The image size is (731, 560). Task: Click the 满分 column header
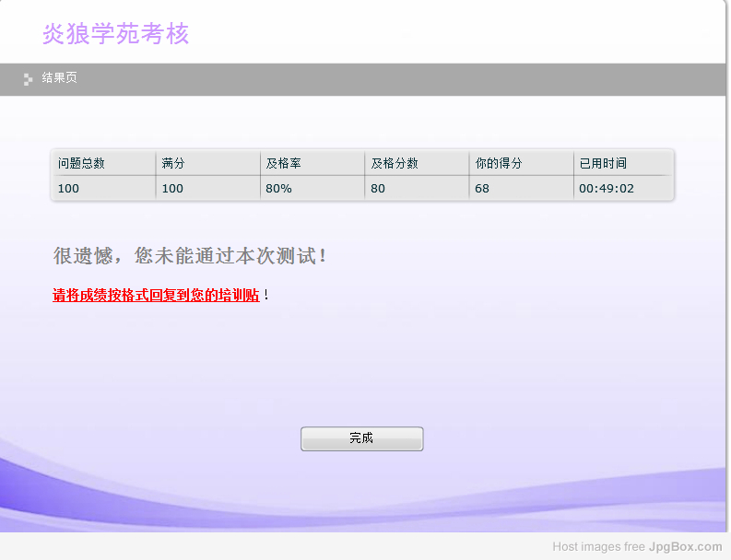[x=173, y=163]
